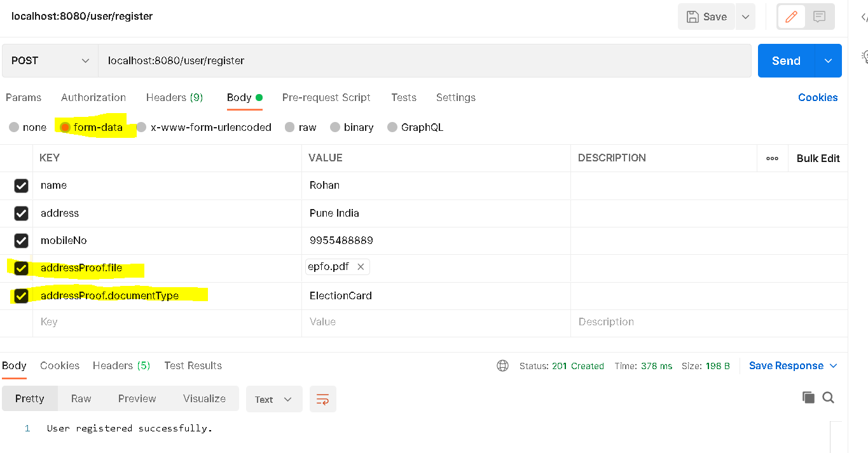The height and width of the screenshot is (453, 868).
Task: Open the Text format dropdown in response
Action: (x=273, y=398)
